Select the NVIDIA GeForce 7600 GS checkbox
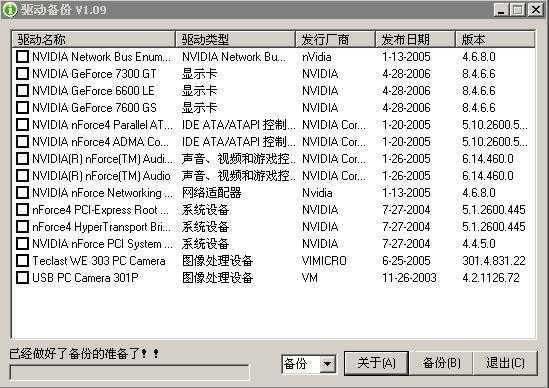This screenshot has height=388, width=549. (22, 108)
